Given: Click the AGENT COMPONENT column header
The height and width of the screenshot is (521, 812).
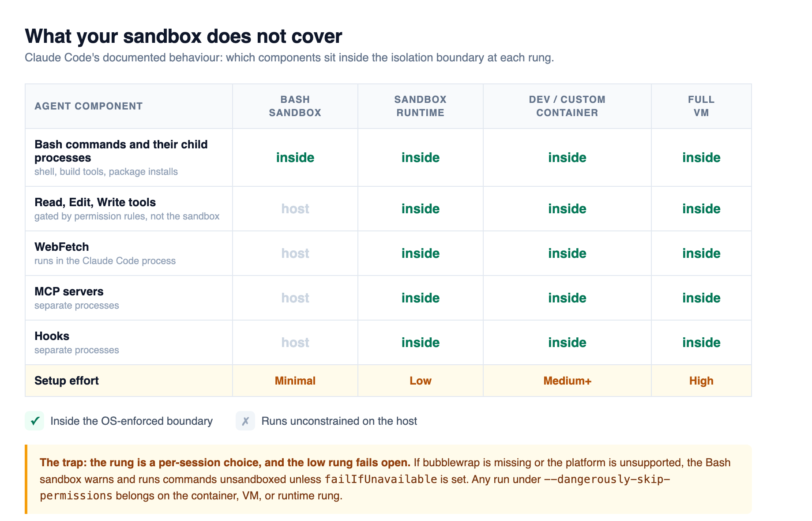Looking at the screenshot, I should coord(89,106).
